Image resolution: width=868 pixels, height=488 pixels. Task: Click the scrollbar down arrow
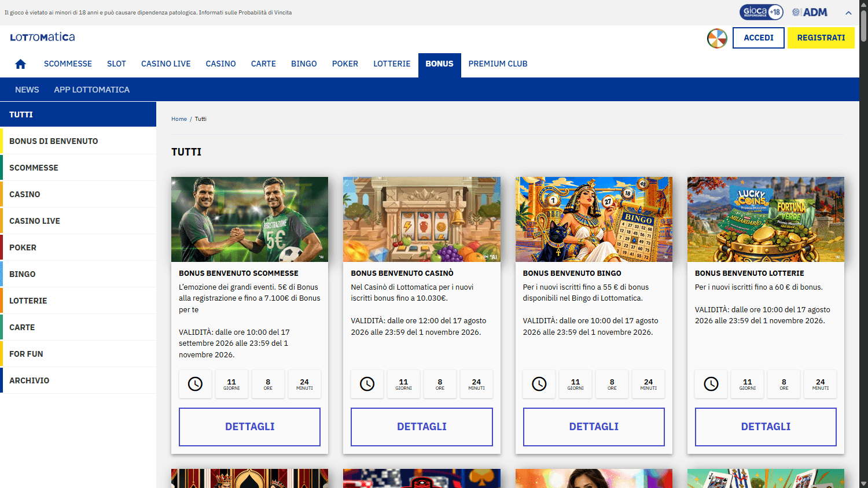(863, 483)
